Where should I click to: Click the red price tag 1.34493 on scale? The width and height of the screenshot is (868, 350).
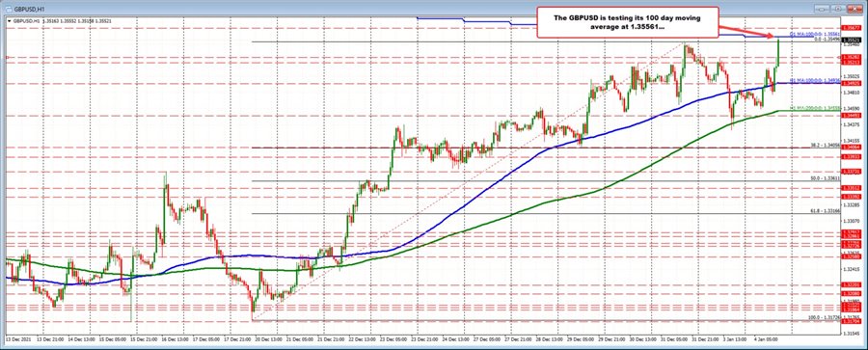click(x=851, y=115)
